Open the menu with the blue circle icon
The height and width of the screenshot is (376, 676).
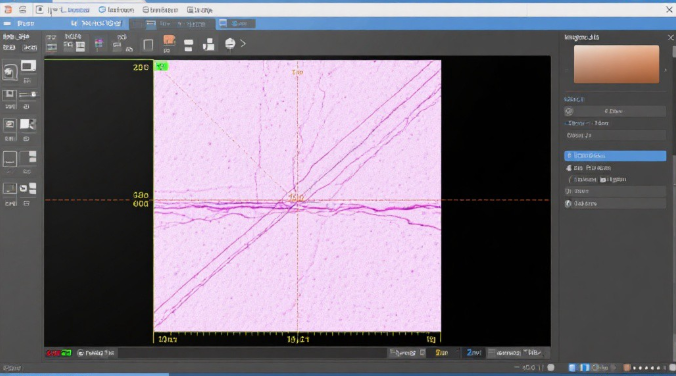point(116,9)
